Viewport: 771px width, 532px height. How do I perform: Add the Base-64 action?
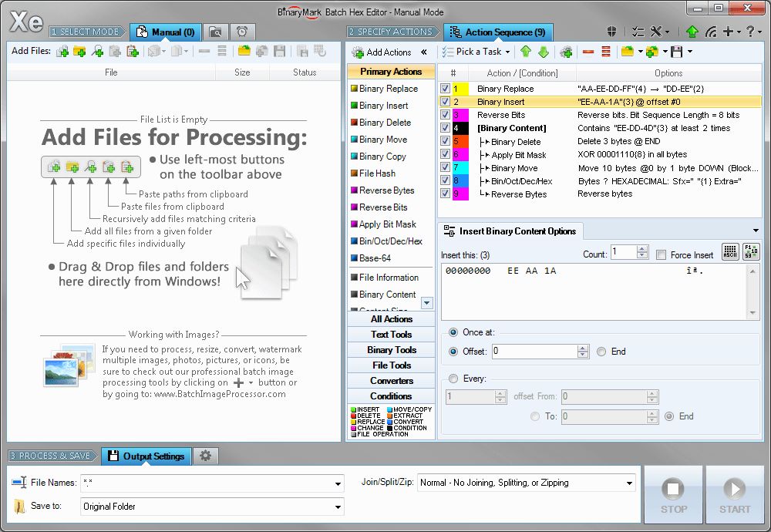tap(375, 258)
